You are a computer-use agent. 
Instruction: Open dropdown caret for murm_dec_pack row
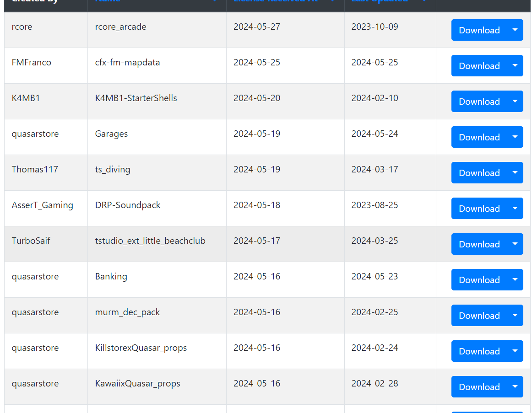pyautogui.click(x=515, y=316)
